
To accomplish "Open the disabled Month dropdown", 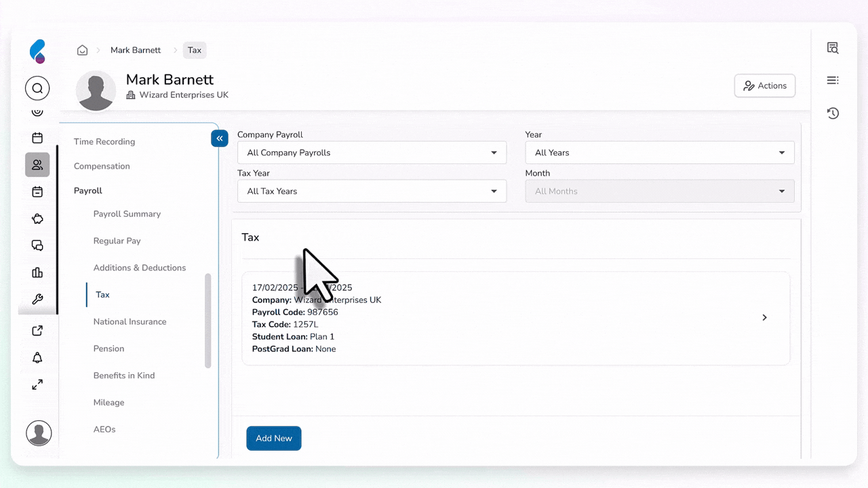I will point(660,191).
